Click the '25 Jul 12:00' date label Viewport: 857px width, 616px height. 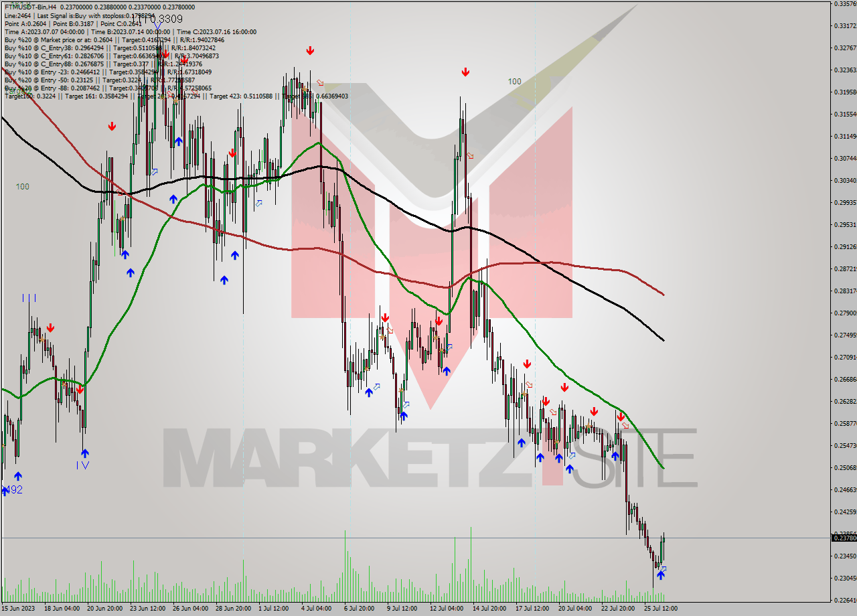[661, 608]
